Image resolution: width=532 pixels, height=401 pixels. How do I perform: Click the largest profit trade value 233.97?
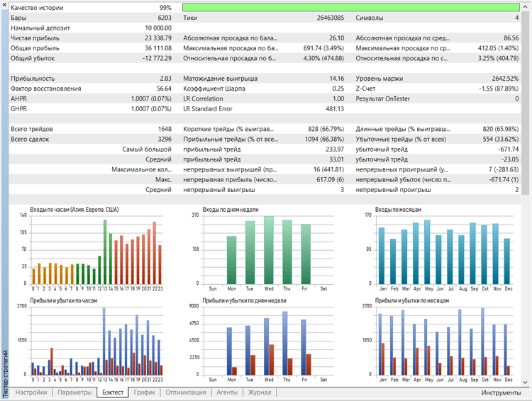click(x=335, y=149)
